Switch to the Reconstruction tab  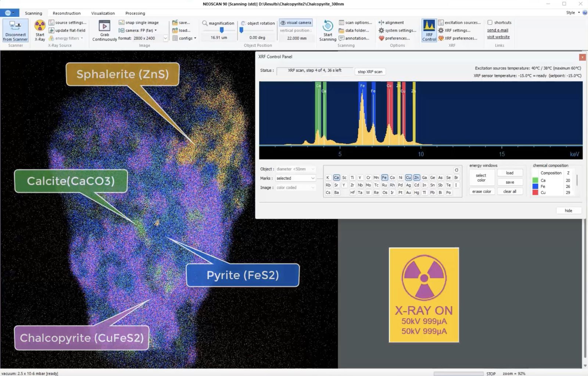click(x=67, y=13)
